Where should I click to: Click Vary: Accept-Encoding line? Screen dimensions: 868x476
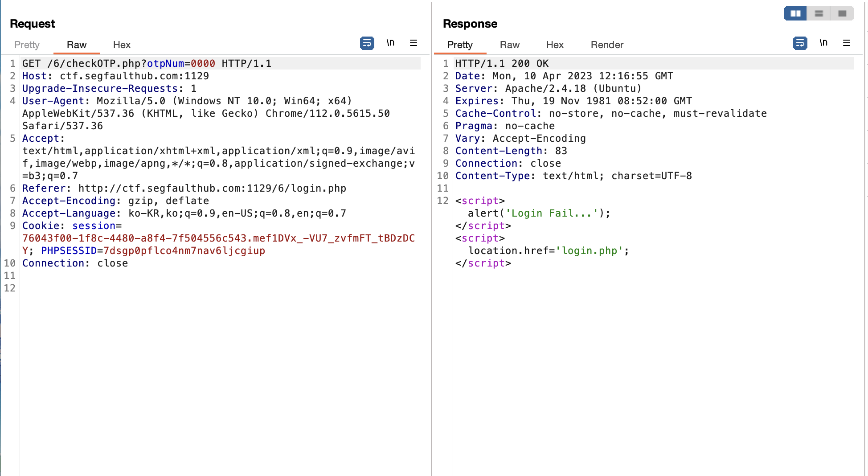click(x=520, y=138)
